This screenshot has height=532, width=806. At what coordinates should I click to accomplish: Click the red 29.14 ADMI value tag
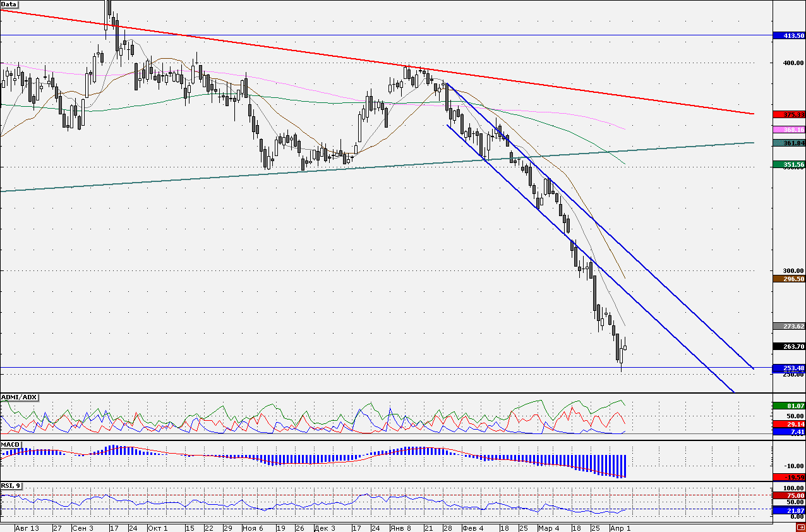pos(789,424)
